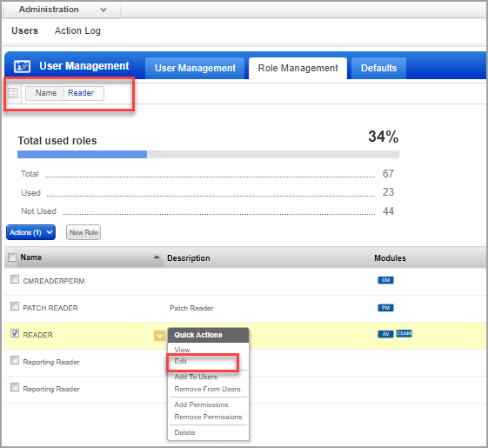Viewport: 488px width, 448px height.
Task: Toggle the select-all checkbox in header
Action: click(x=12, y=257)
